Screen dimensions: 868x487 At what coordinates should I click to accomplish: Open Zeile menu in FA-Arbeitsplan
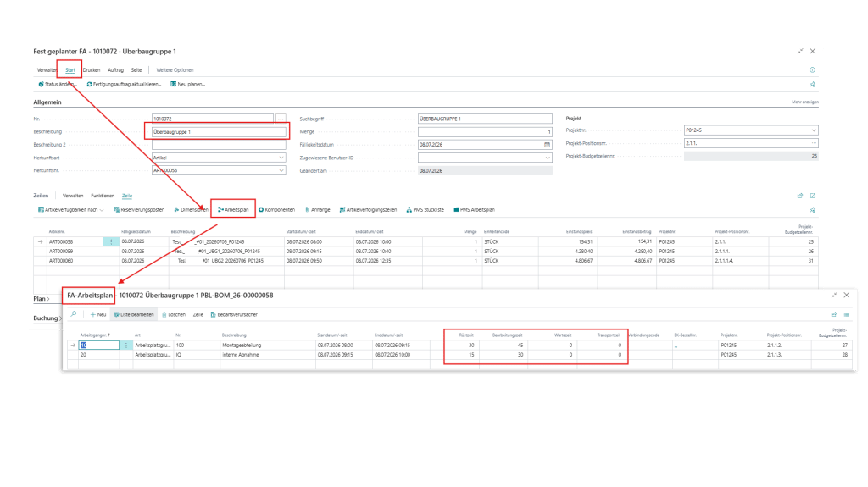(x=198, y=314)
